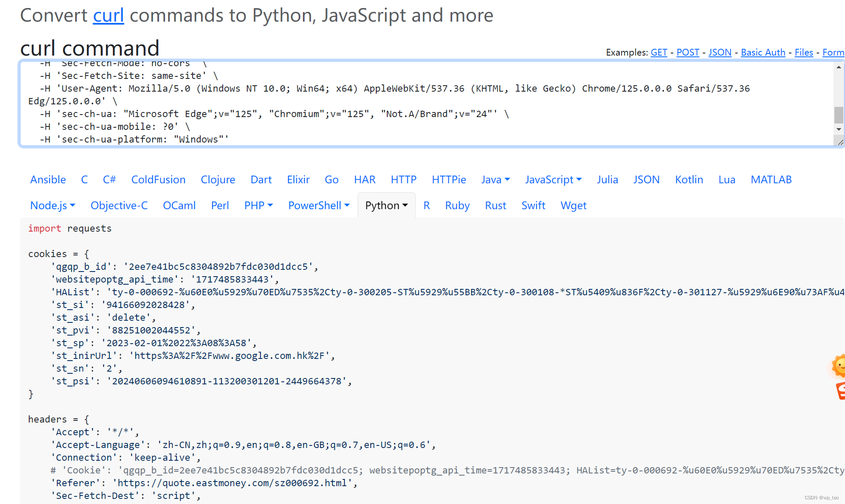Screen dimensions: 845x504
Task: Open the Node.js dropdown menu
Action: 53,206
